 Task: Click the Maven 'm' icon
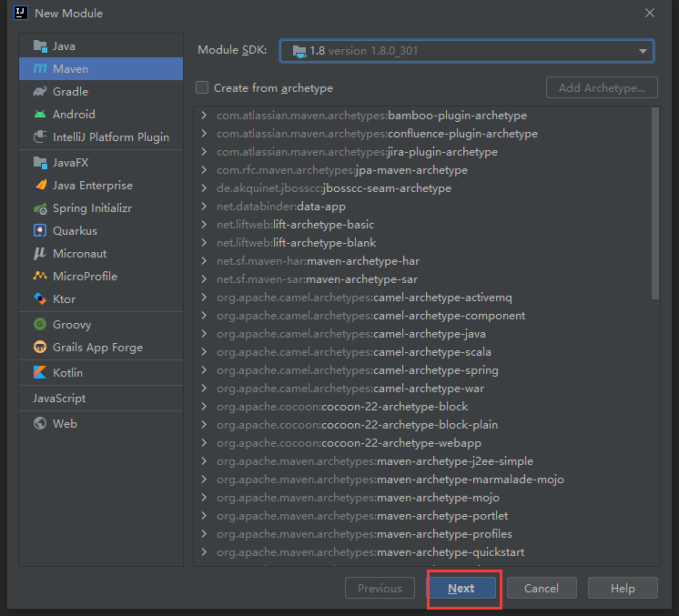coord(40,68)
